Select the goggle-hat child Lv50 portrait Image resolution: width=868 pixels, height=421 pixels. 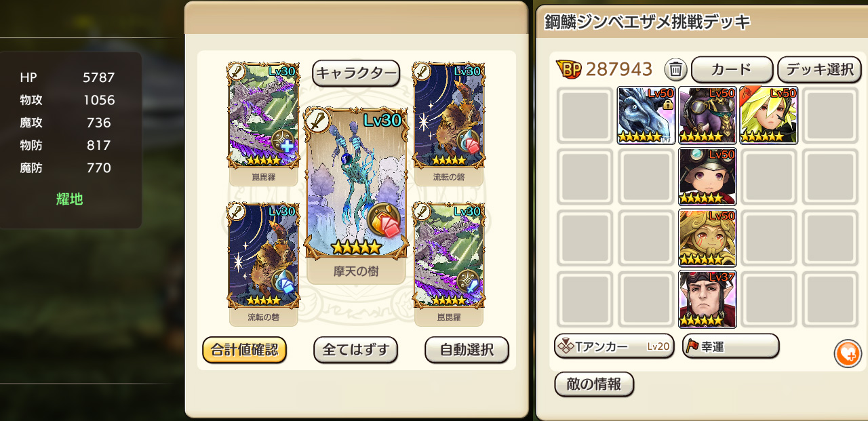(707, 176)
